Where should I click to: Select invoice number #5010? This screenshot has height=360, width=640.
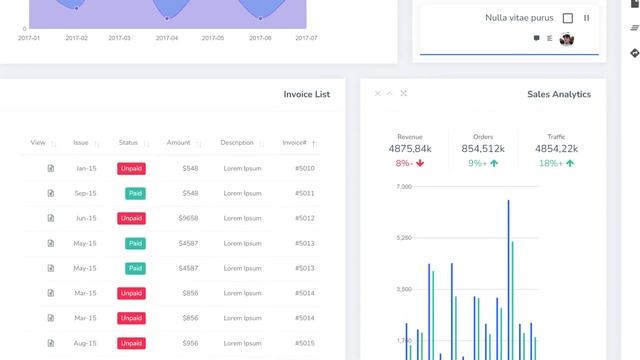tap(304, 168)
